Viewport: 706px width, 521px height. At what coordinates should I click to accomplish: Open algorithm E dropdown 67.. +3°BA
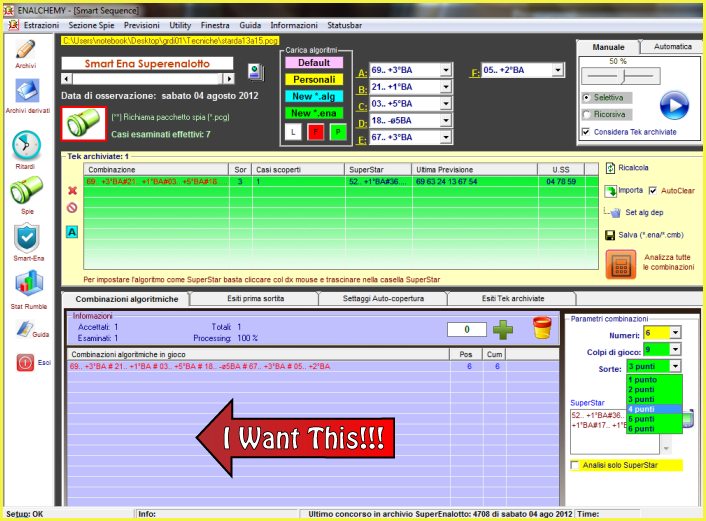446,137
